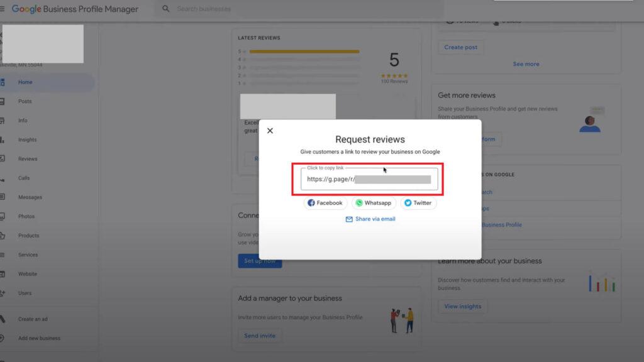Open Photos in the sidebar
644x362 pixels.
point(26,216)
